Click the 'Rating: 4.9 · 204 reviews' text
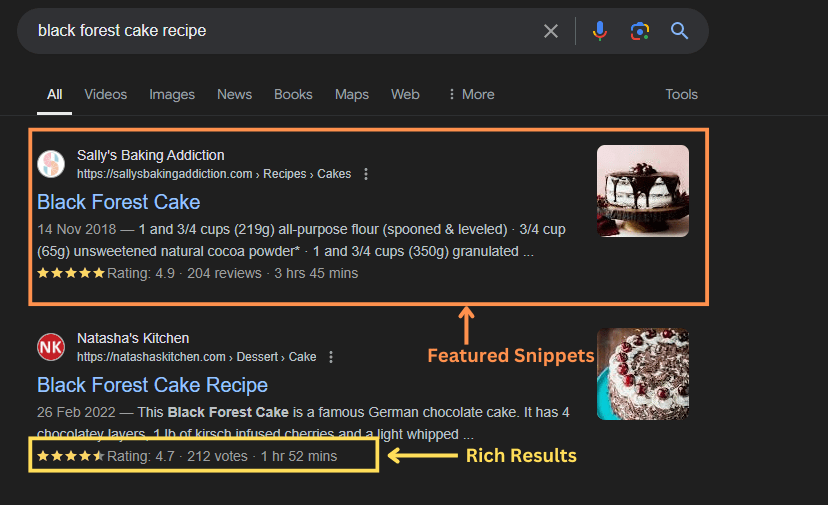828x505 pixels. pyautogui.click(x=184, y=274)
